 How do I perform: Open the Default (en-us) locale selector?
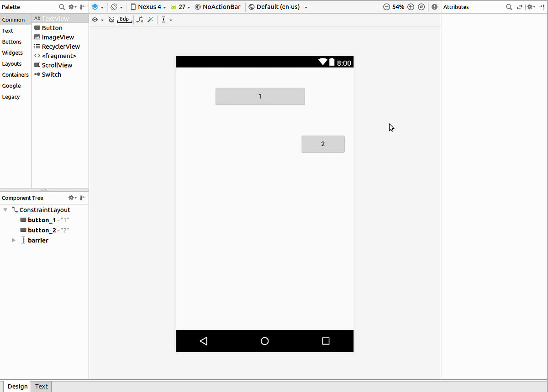pyautogui.click(x=274, y=7)
